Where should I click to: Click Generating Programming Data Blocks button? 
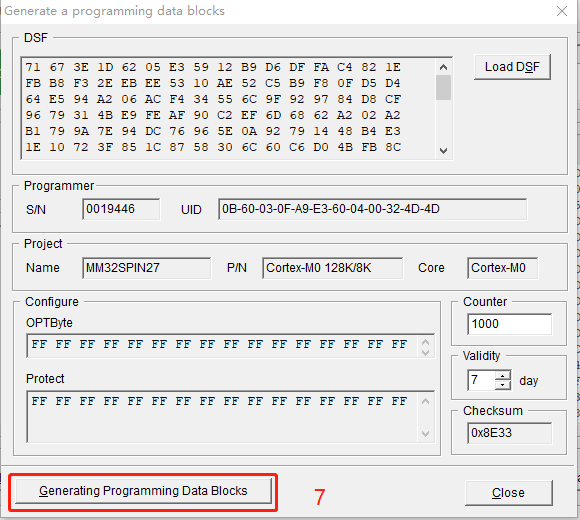143,491
